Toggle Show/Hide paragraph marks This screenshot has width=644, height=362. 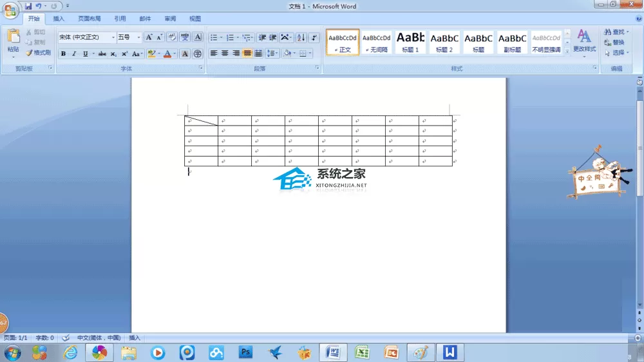point(314,37)
